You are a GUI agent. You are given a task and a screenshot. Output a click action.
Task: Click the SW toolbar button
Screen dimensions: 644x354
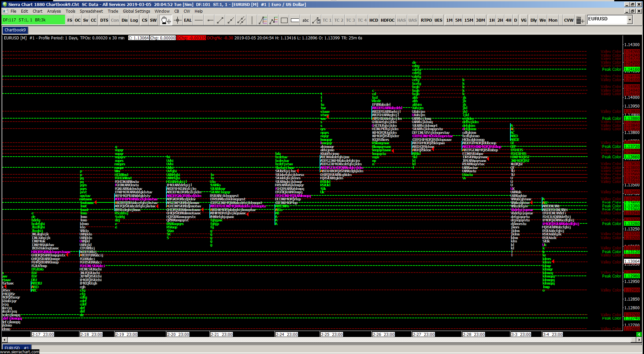click(x=153, y=20)
